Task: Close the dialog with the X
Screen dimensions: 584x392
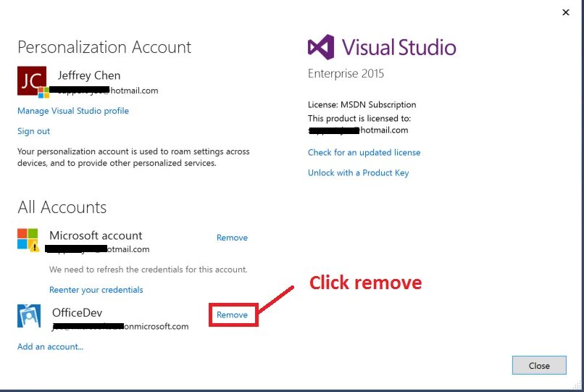Action: click(x=566, y=12)
